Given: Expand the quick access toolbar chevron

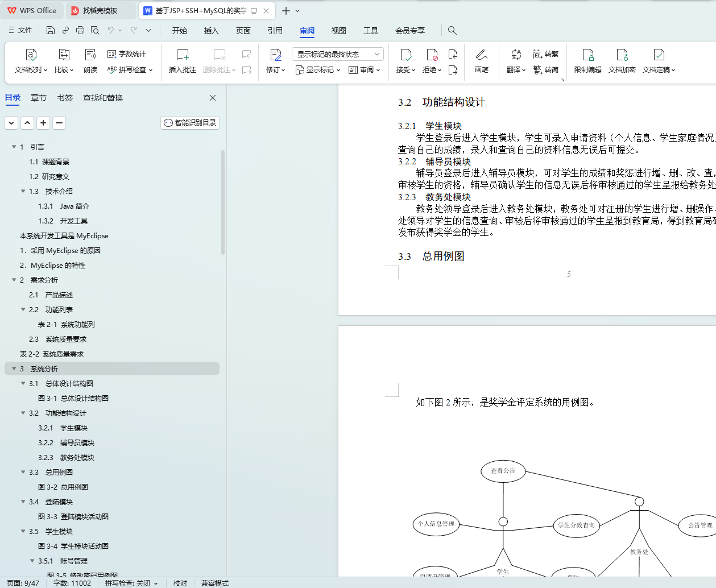Looking at the screenshot, I should (x=148, y=30).
